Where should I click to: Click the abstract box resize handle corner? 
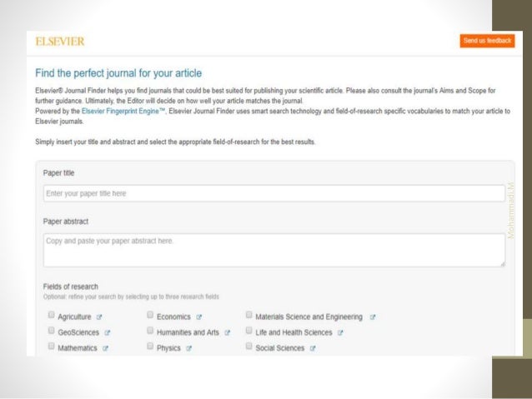pyautogui.click(x=503, y=264)
